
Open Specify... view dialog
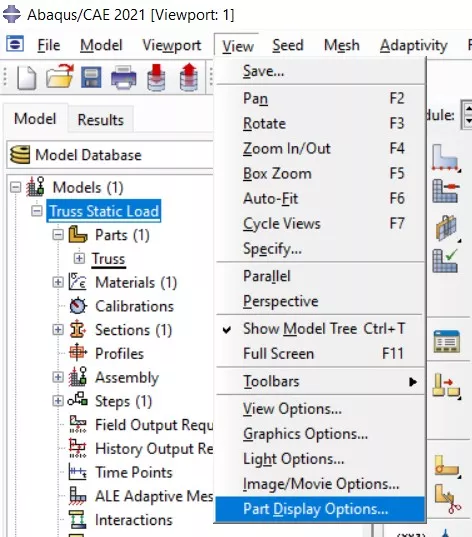(x=321, y=248)
